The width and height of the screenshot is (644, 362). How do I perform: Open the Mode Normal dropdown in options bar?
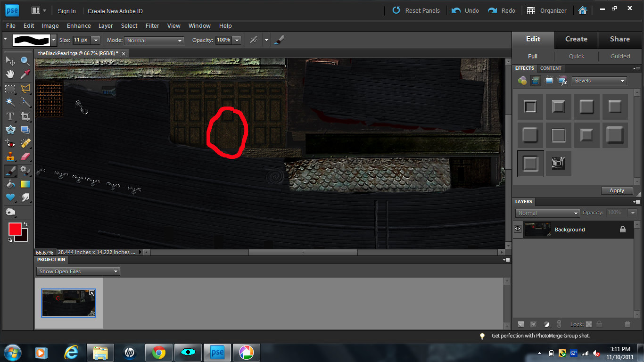click(x=154, y=41)
